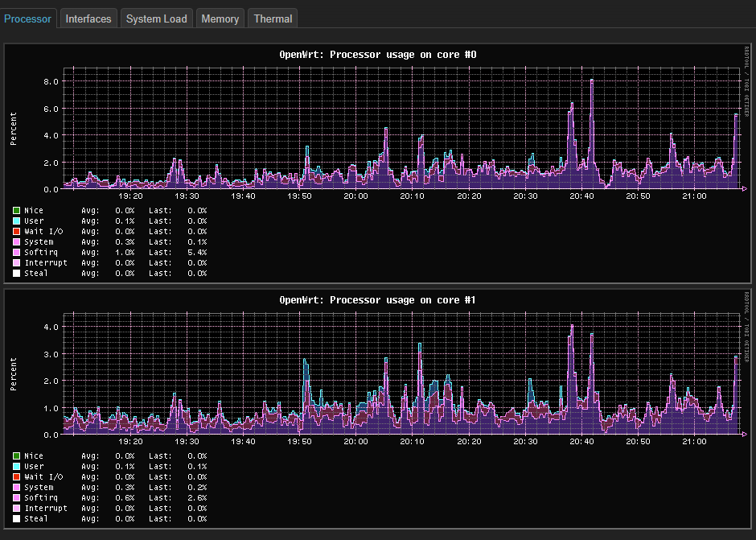Click the green Nice swatch for core #0
Viewport: 756px width, 540px height.
click(x=16, y=211)
